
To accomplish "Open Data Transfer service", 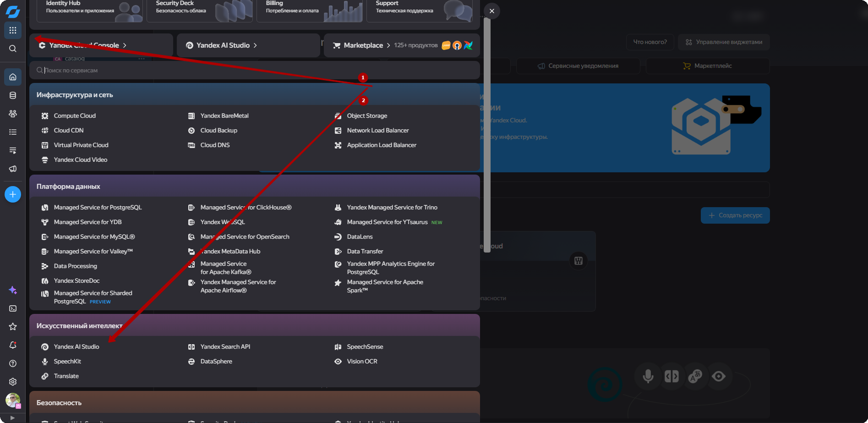I will tap(365, 252).
